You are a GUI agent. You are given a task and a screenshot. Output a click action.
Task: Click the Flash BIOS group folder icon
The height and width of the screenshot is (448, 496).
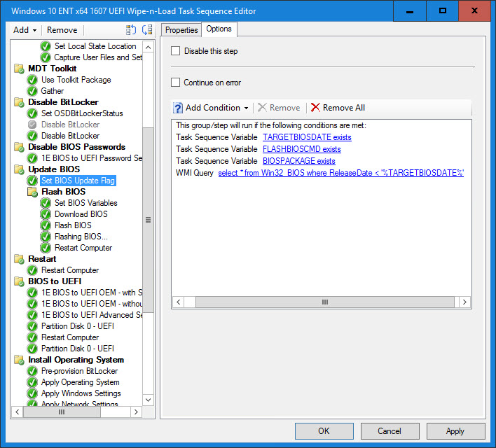[x=32, y=192]
